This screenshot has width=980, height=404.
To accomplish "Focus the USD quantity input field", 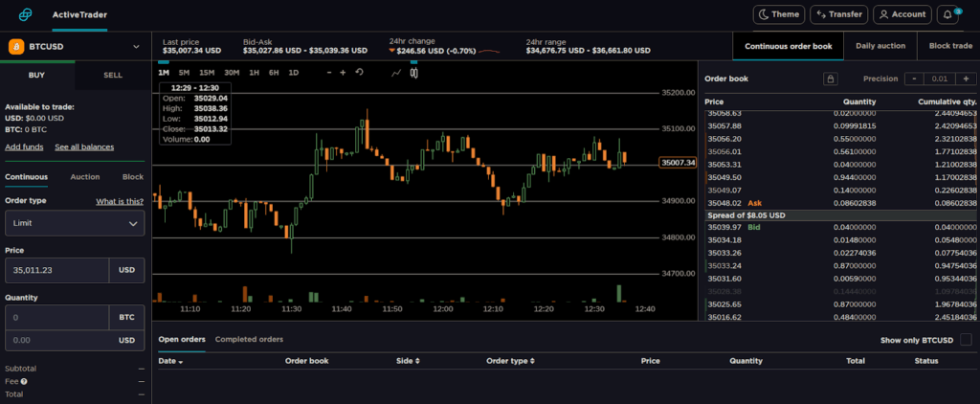I will coord(57,340).
